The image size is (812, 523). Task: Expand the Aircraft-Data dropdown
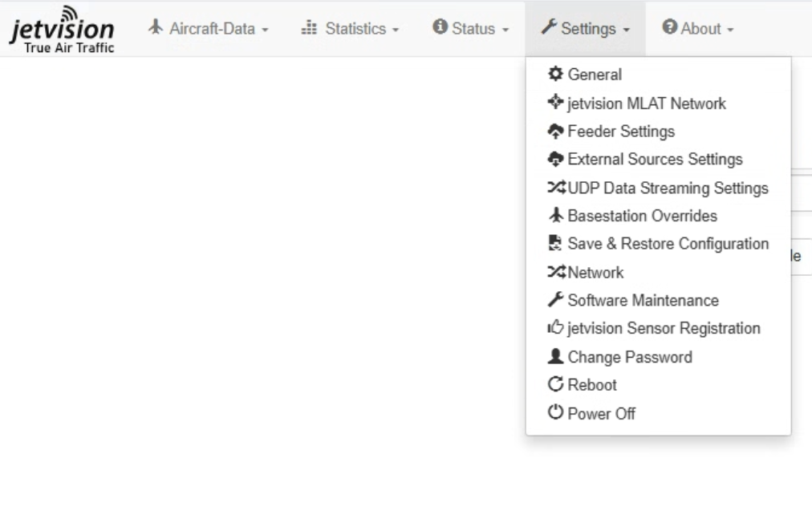click(x=209, y=29)
